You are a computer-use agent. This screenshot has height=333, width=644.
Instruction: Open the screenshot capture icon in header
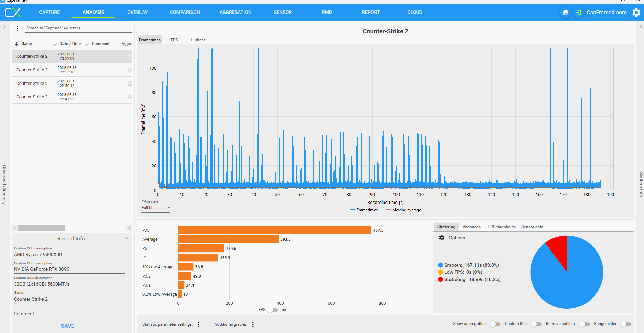coord(565,13)
